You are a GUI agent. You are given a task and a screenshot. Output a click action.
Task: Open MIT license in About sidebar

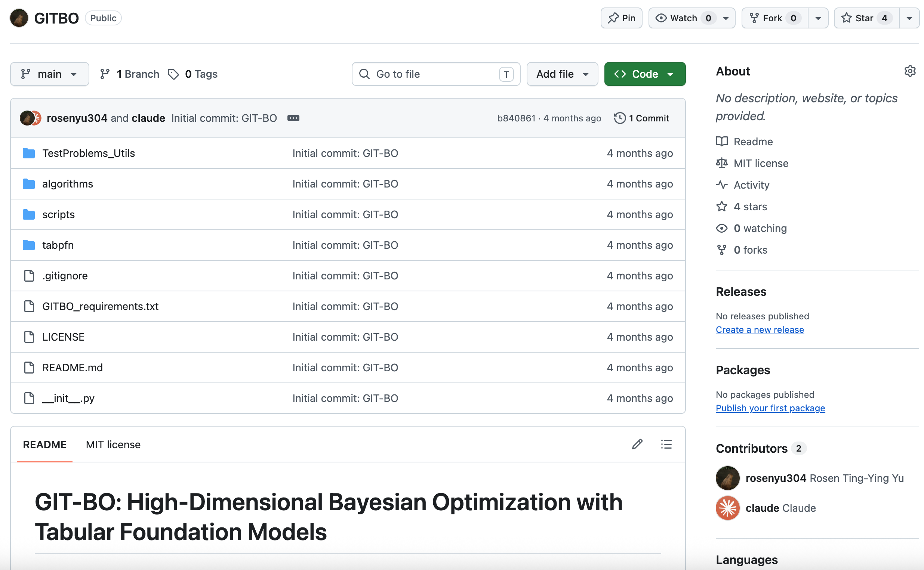752,163
